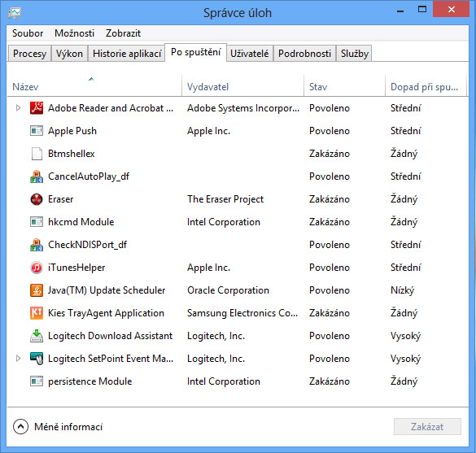Click publisher Samsung Electronics Co...
The width and height of the screenshot is (476, 453).
tap(242, 313)
